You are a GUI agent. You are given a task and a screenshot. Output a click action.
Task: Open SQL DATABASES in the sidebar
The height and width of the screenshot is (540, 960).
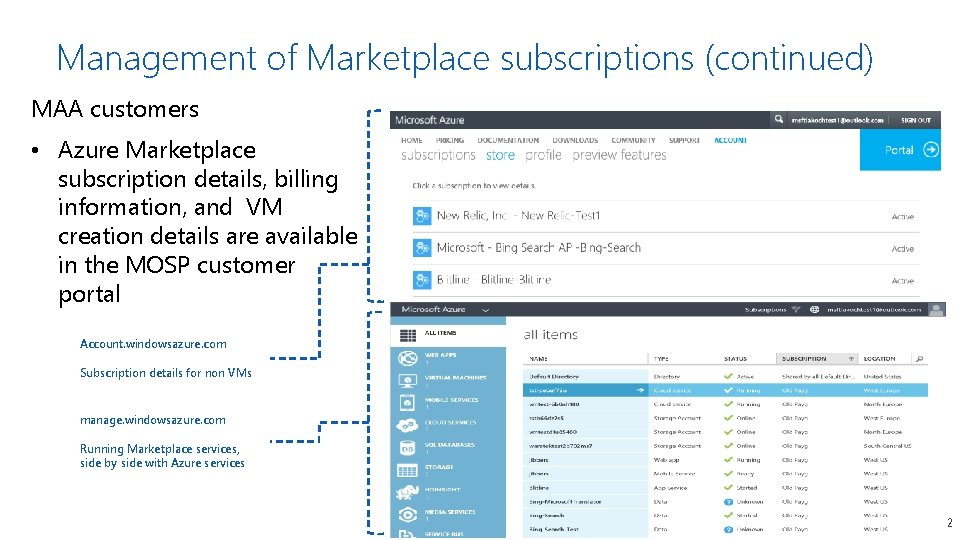(x=448, y=448)
